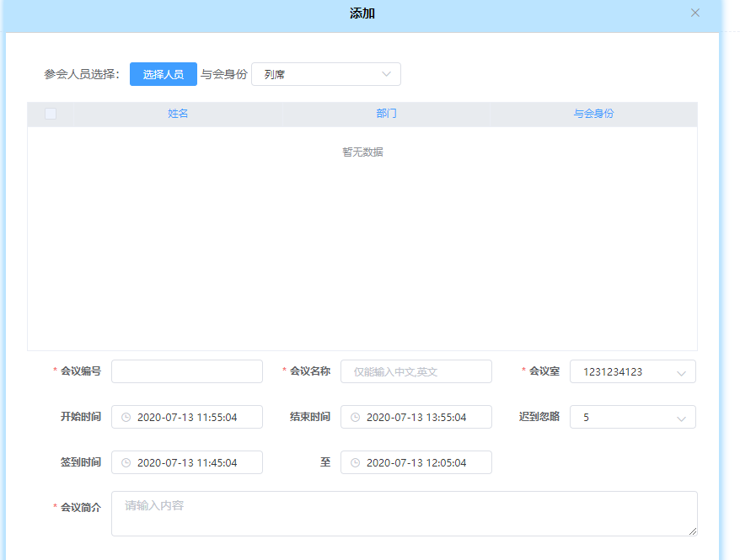
Task: Open the 与会身份 dropdown showing 列席
Action: click(325, 74)
